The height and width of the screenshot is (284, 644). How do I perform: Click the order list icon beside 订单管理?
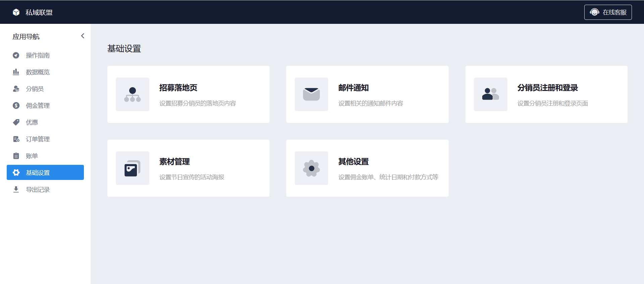[16, 139]
